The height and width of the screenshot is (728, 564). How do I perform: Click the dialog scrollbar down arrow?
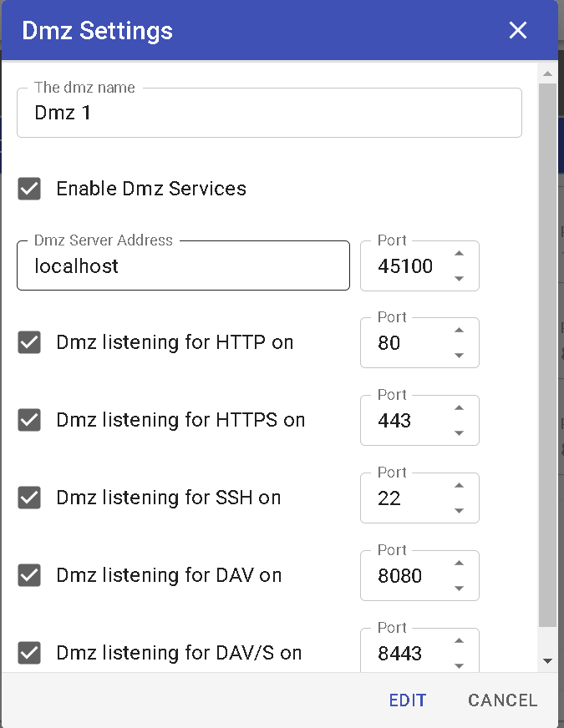[x=549, y=660]
